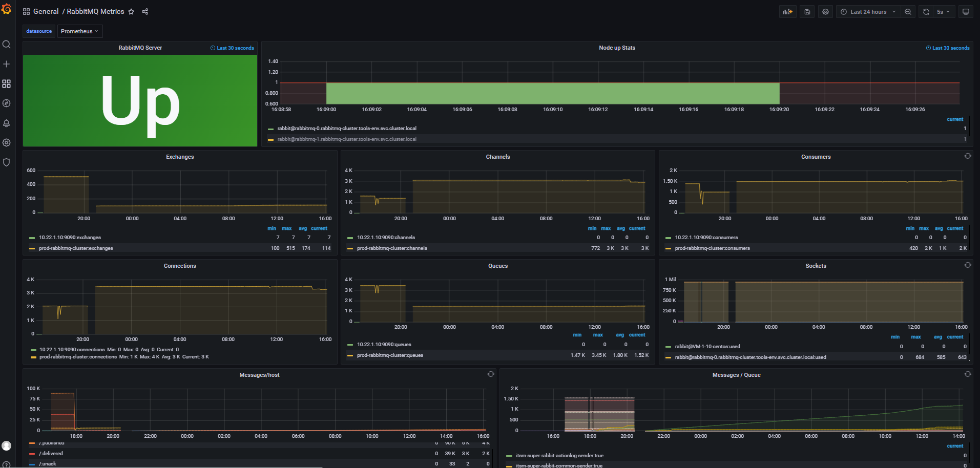This screenshot has height=468, width=980.
Task: Open the Prometheus datasource dropdown
Action: [79, 31]
